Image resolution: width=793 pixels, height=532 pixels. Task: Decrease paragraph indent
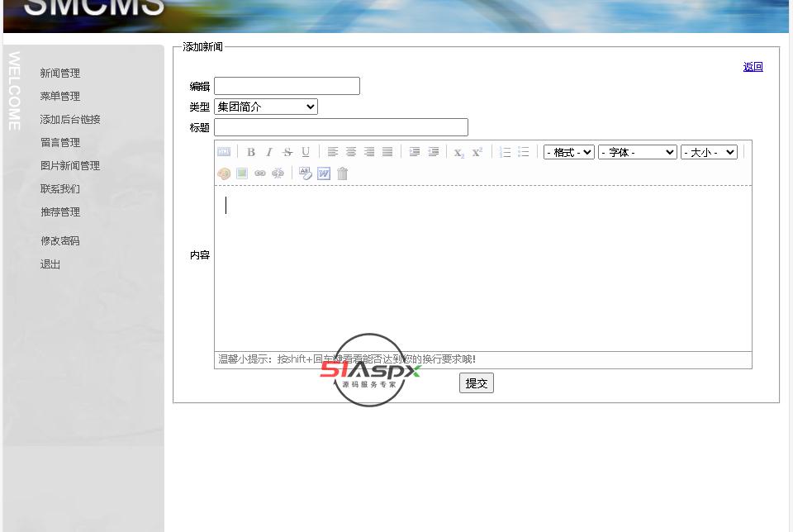point(433,152)
